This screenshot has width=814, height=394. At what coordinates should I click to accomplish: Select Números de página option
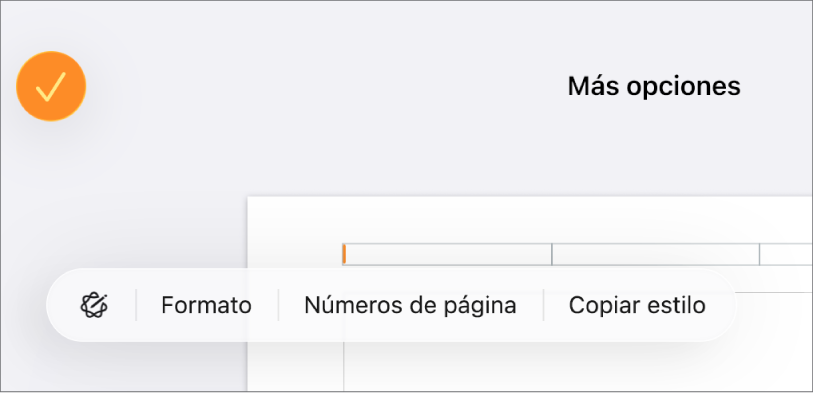(410, 305)
